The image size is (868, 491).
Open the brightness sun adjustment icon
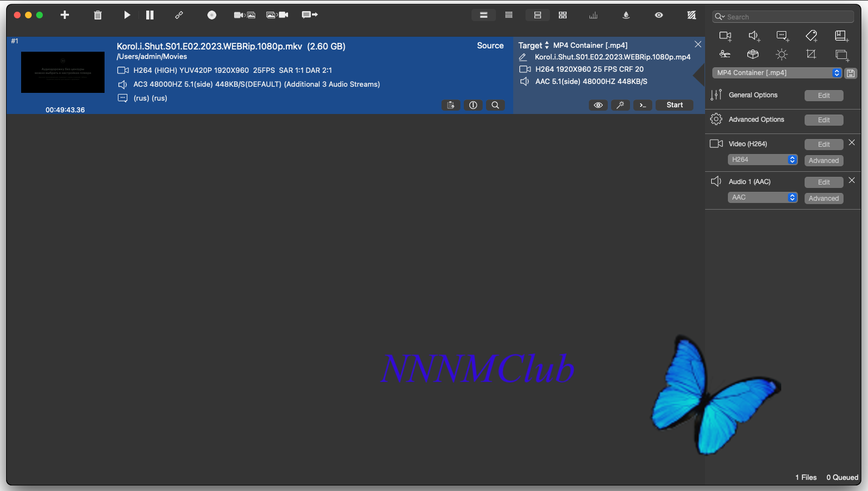pos(782,54)
